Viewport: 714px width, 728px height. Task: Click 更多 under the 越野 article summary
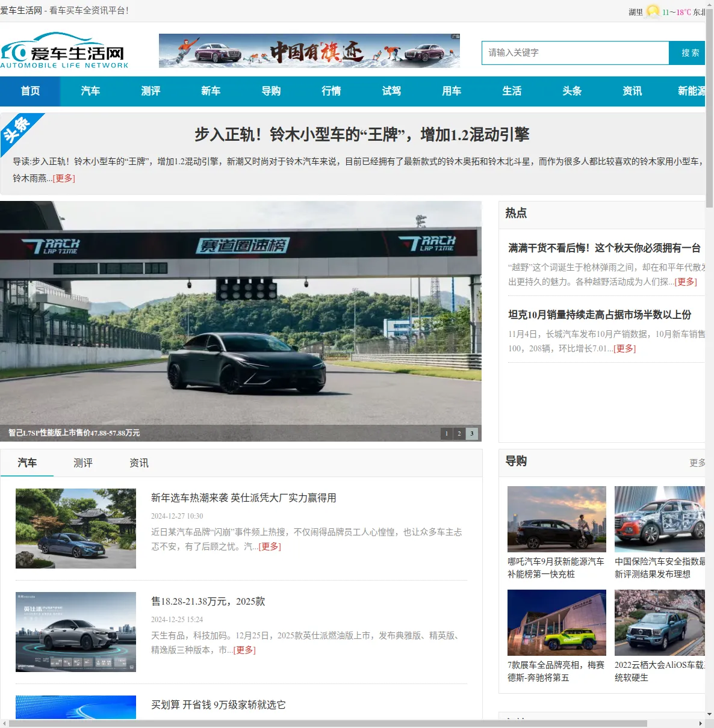click(x=686, y=282)
